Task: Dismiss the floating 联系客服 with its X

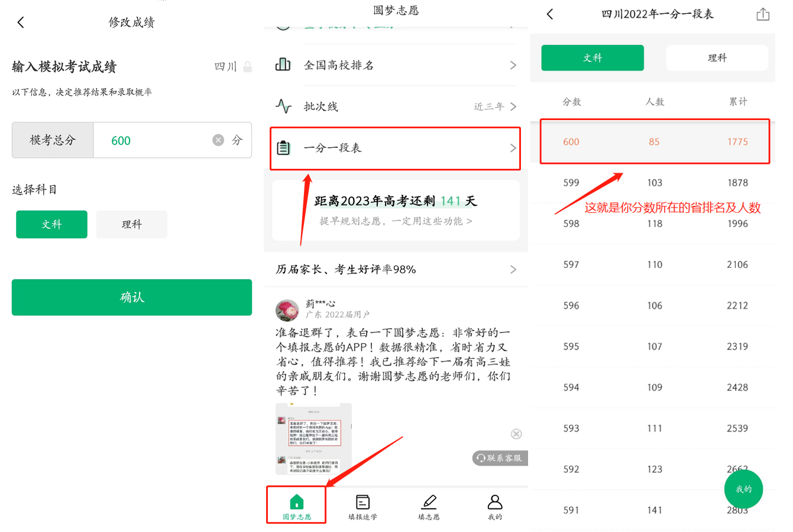Action: click(x=516, y=434)
